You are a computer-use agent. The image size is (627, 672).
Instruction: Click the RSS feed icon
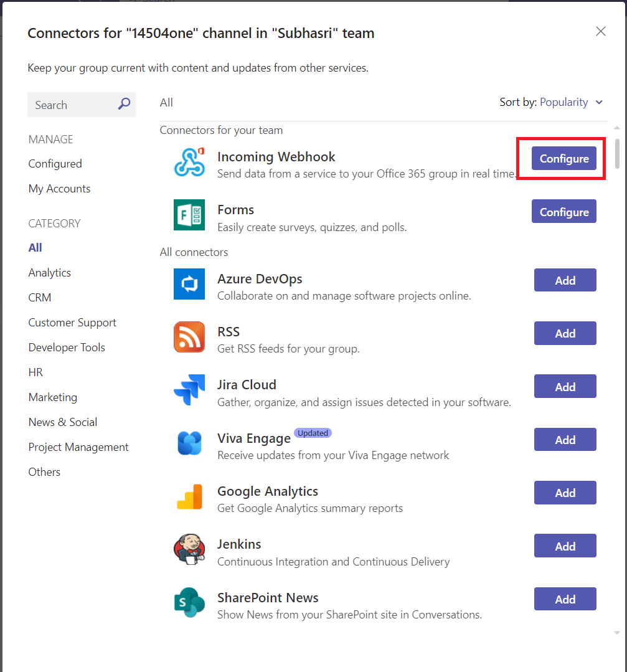tap(189, 337)
